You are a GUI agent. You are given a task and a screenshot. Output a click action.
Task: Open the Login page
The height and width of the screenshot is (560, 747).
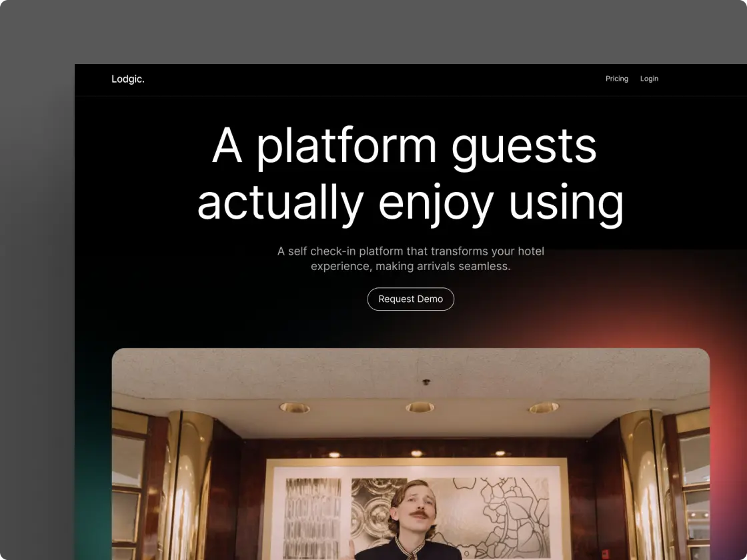[649, 79]
